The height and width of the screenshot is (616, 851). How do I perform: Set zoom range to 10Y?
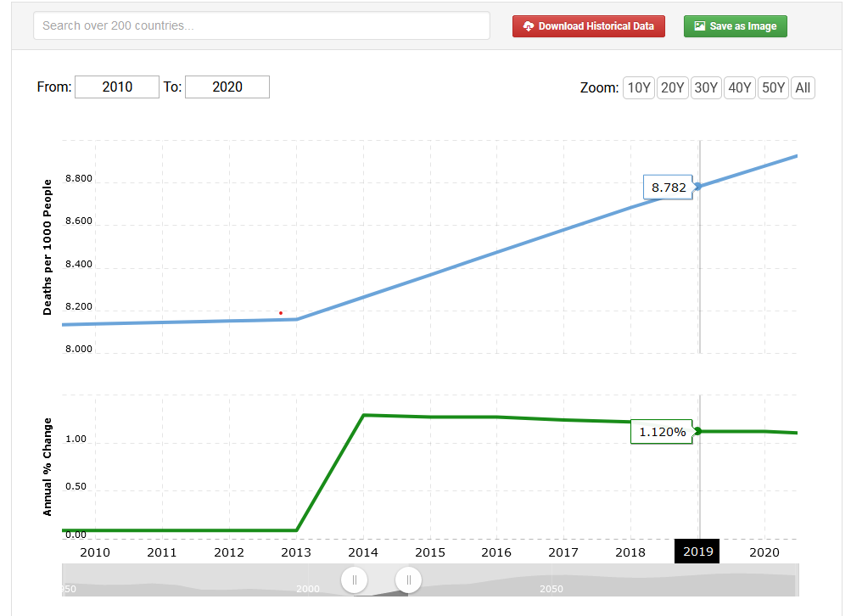tap(639, 87)
